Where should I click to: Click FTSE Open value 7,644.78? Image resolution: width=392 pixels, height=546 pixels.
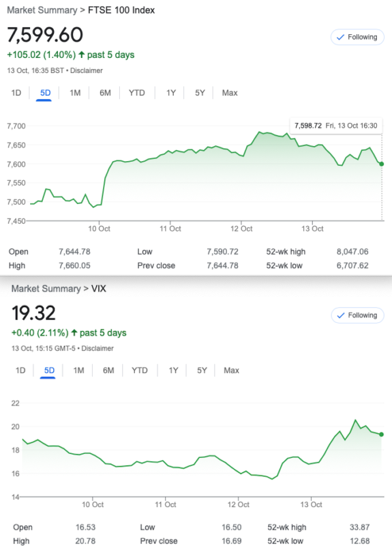click(74, 252)
